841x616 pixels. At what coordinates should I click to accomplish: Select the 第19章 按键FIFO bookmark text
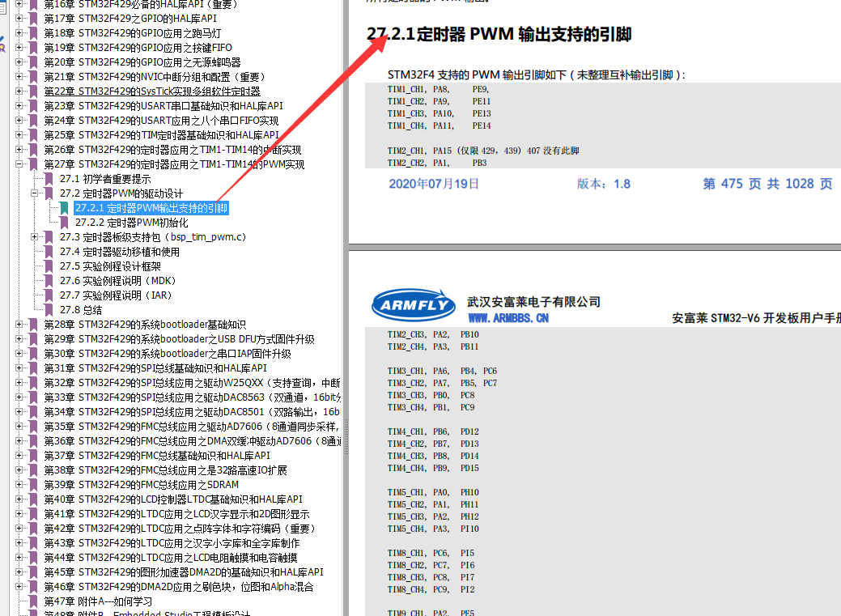[138, 48]
